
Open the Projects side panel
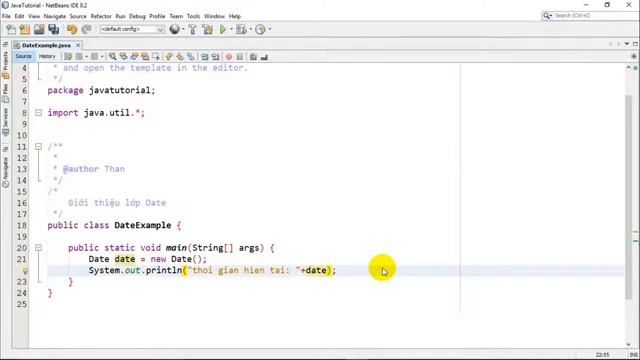click(5, 64)
